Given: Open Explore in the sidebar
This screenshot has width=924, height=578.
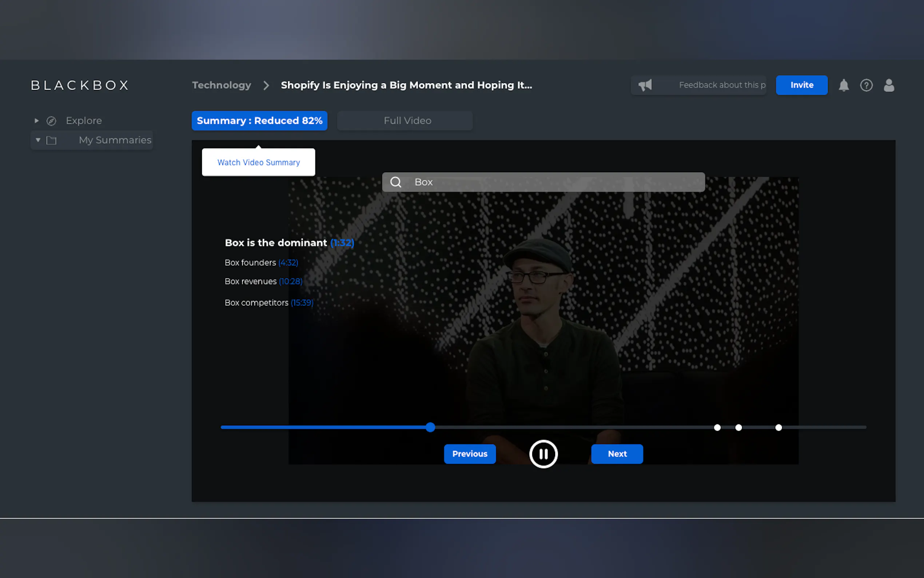Looking at the screenshot, I should pyautogui.click(x=84, y=121).
